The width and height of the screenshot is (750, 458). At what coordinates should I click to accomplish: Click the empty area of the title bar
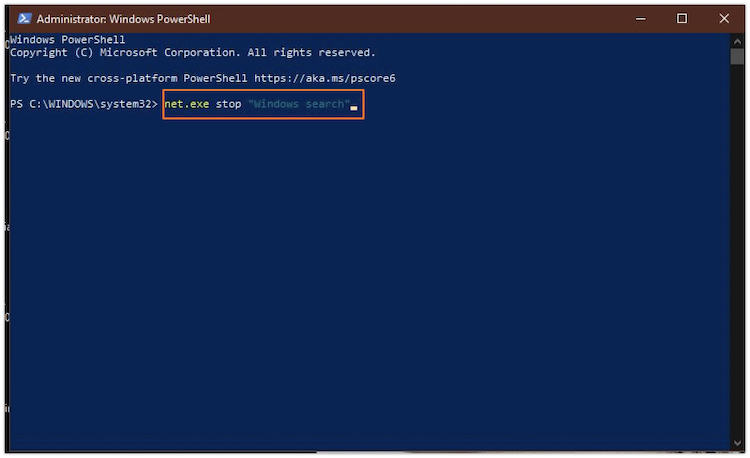click(420, 18)
